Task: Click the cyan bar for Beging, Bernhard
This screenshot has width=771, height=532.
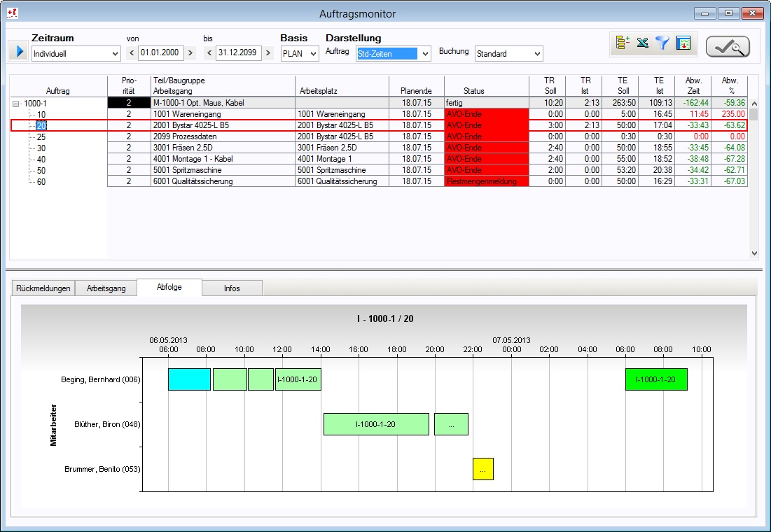Action: tap(189, 379)
